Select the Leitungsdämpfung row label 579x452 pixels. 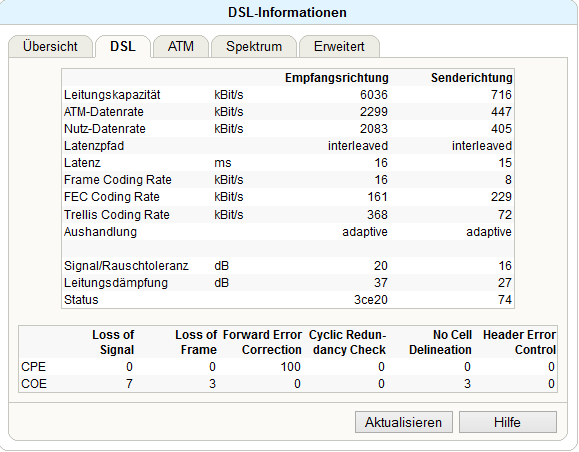point(116,283)
